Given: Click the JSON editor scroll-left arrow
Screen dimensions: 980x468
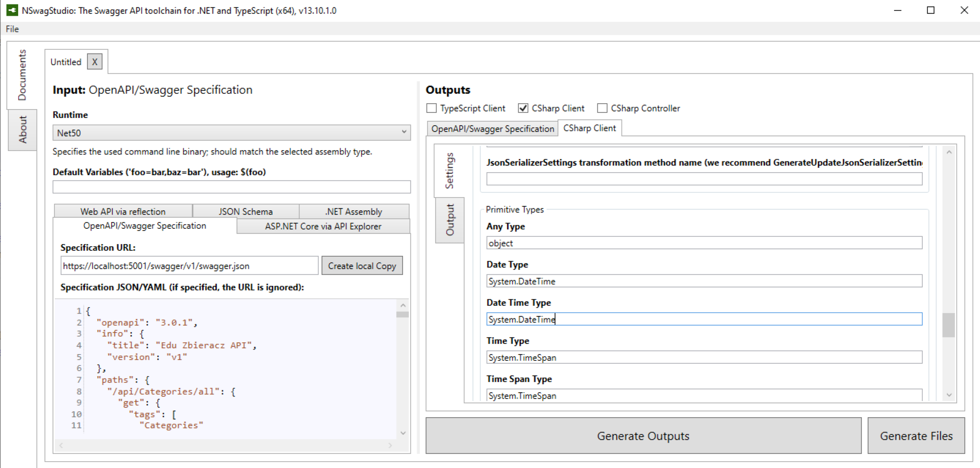Looking at the screenshot, I should pos(61,445).
